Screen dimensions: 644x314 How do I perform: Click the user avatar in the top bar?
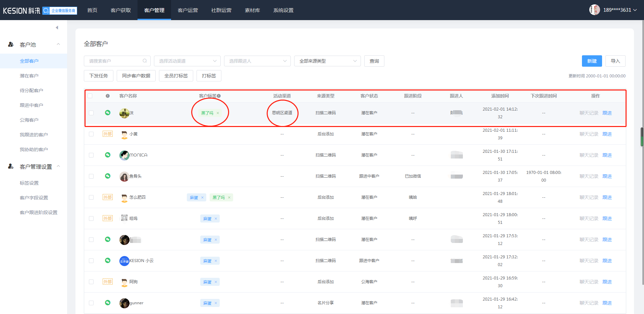[594, 10]
